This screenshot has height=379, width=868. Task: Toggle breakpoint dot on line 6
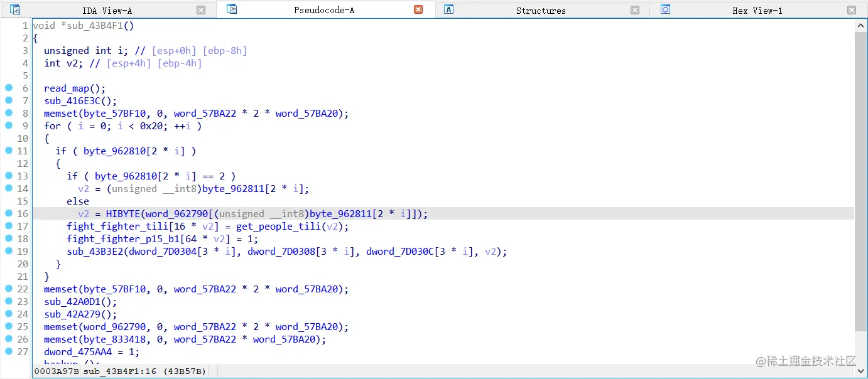pyautogui.click(x=9, y=88)
